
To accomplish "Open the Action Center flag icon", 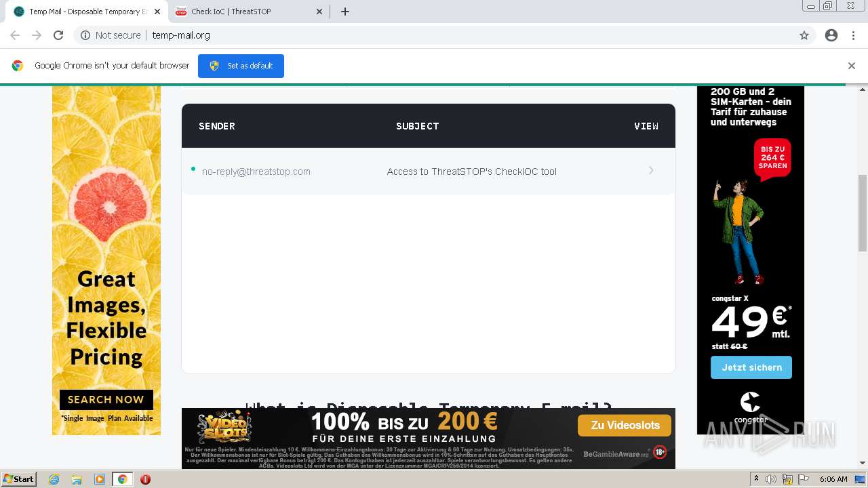I will [804, 479].
